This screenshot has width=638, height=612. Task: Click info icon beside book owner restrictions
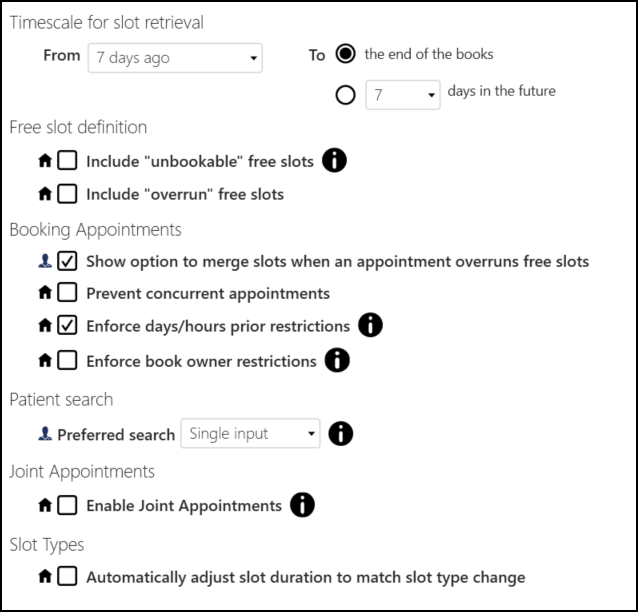[x=338, y=360]
